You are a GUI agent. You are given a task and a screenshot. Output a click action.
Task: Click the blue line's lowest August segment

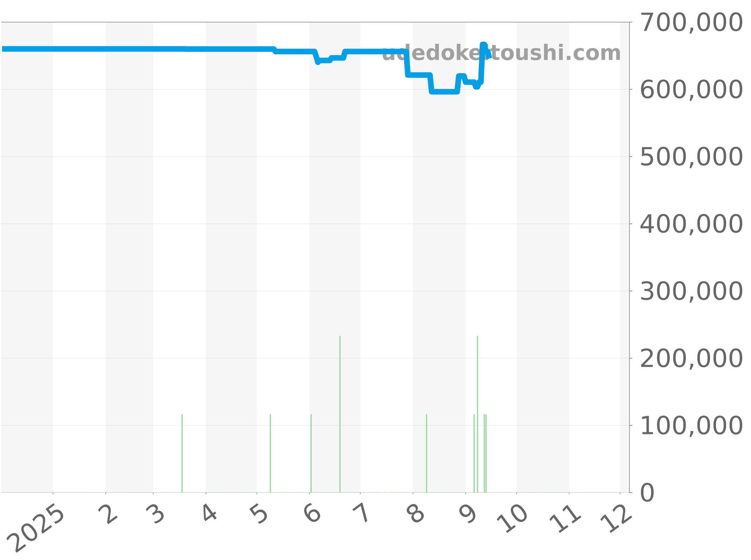pos(444,92)
